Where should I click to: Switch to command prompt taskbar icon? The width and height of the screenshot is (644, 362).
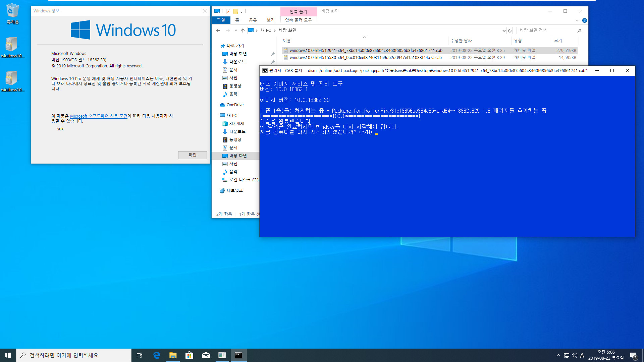click(x=238, y=355)
